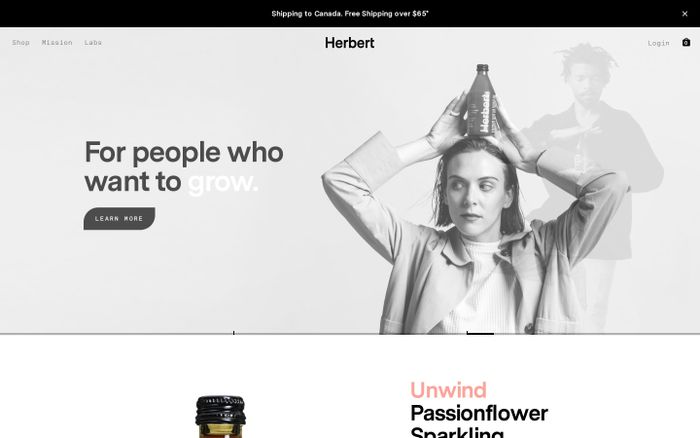
Task: Dismiss the shipping announcement banner
Action: 684,14
